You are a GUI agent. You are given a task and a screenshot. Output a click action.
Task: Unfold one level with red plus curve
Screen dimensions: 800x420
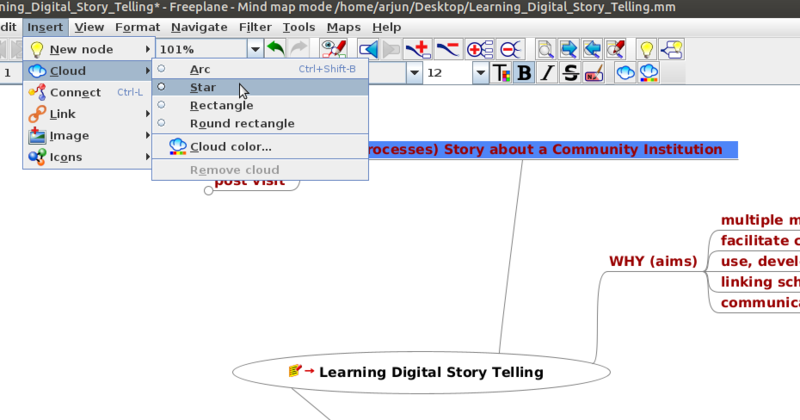tap(418, 50)
